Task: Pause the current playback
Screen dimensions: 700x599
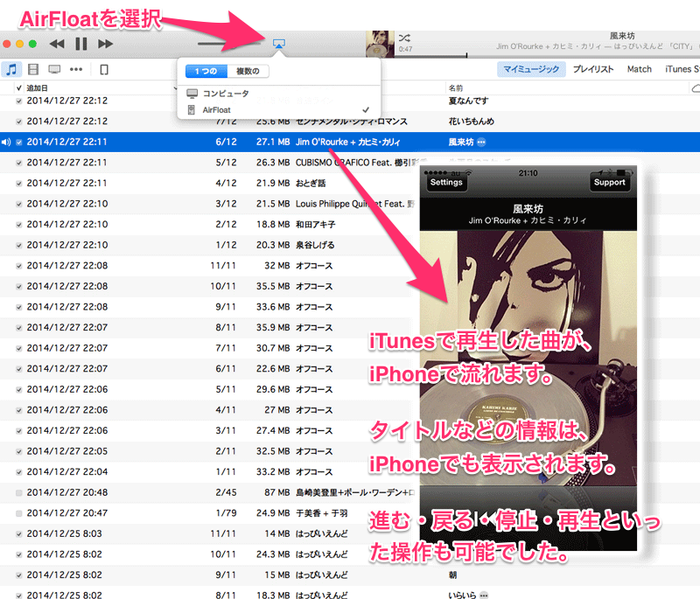Action: (81, 44)
